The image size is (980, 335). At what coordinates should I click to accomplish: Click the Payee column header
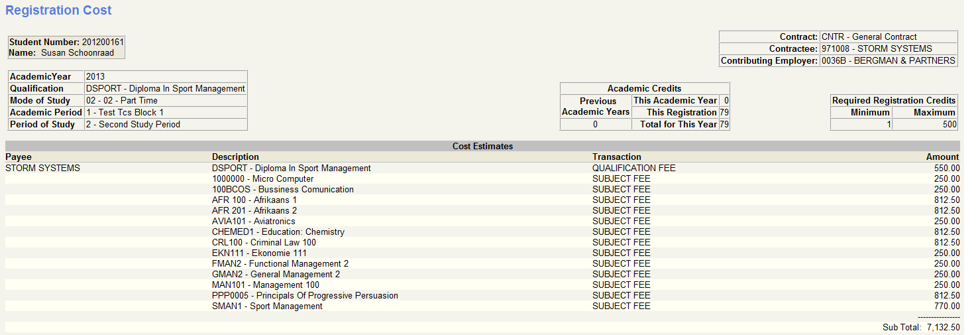click(x=19, y=157)
